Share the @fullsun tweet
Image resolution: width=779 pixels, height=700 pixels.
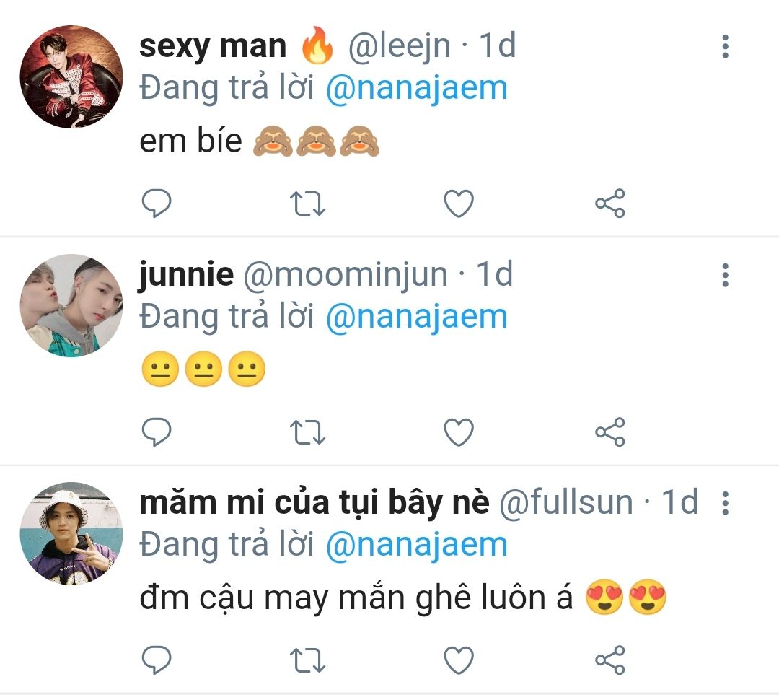[x=610, y=660]
